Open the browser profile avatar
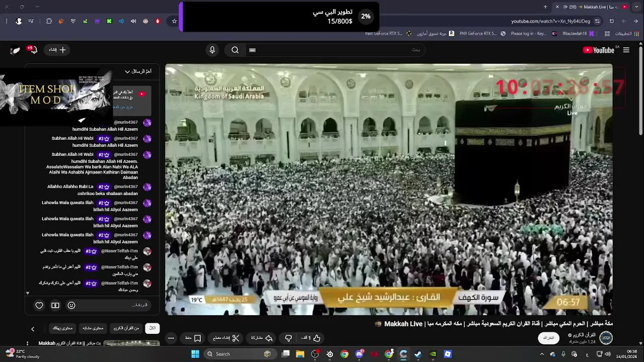 tap(19, 21)
